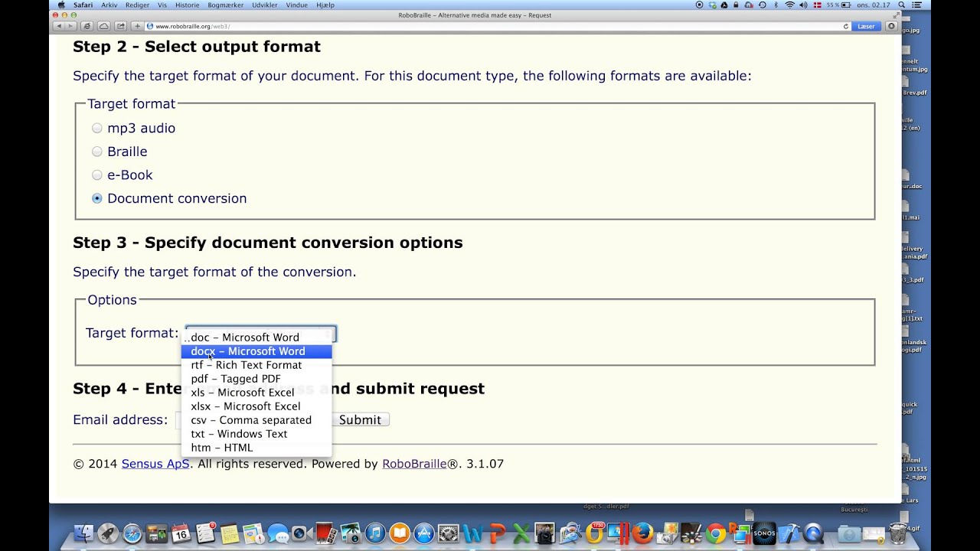Select htm – HTML option
Screen dimensions: 980x551
[x=256, y=448]
